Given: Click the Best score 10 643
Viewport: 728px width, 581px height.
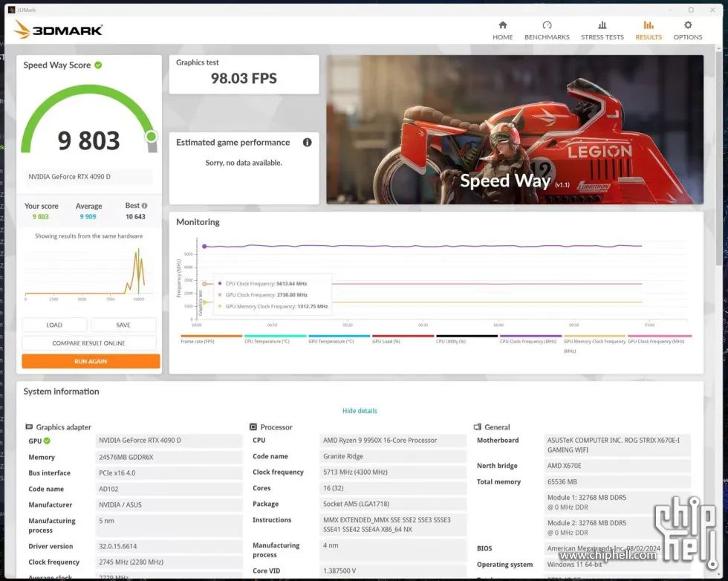Looking at the screenshot, I should coord(135,216).
